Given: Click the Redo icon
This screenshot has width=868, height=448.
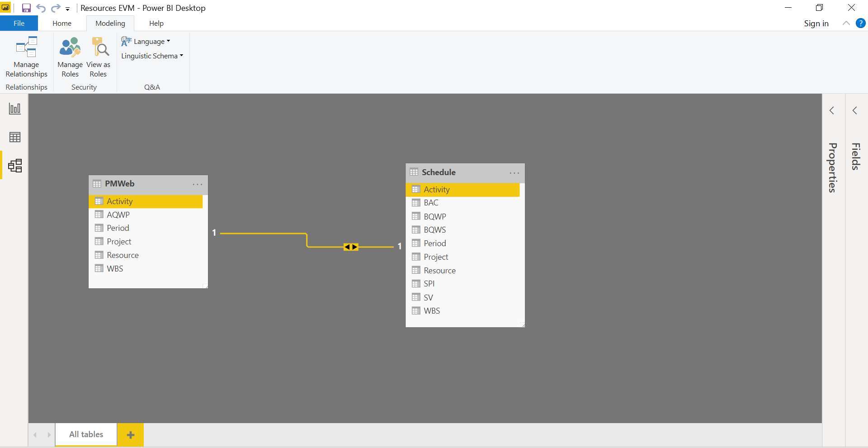Looking at the screenshot, I should tap(55, 8).
